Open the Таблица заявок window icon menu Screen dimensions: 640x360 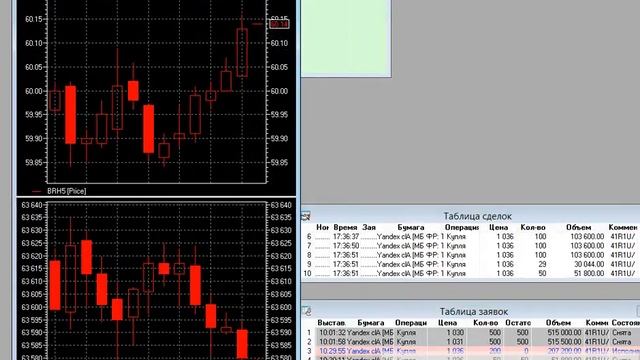pos(307,311)
